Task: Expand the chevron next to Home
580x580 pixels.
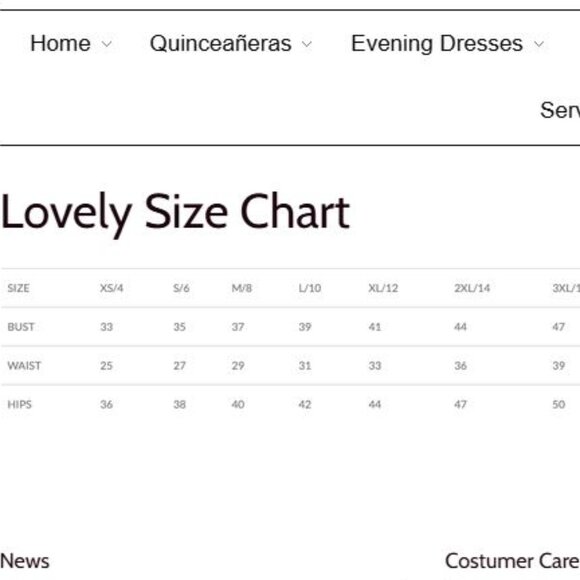Action: coord(107,44)
